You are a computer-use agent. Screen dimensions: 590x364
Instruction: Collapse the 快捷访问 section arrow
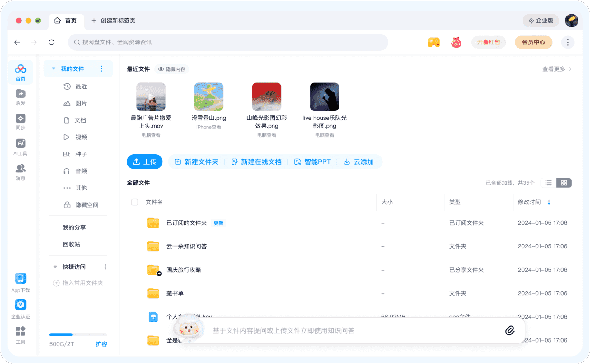55,267
